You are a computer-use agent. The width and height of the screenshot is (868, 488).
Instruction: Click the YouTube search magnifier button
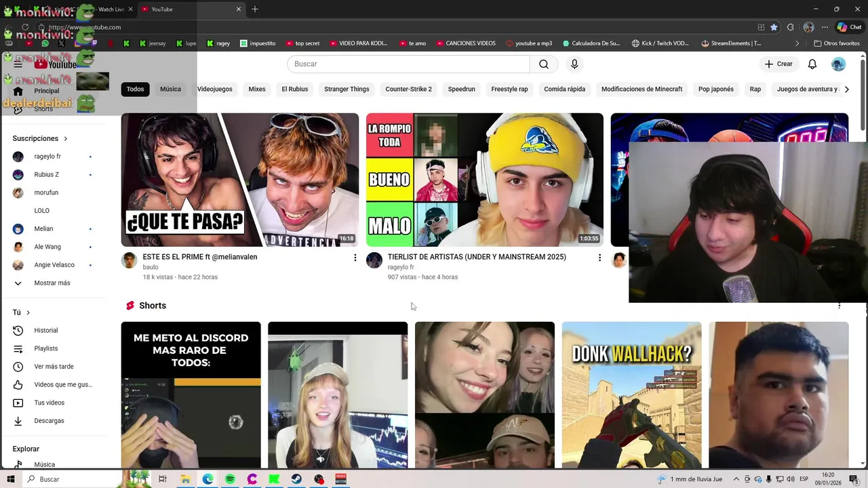(x=544, y=64)
